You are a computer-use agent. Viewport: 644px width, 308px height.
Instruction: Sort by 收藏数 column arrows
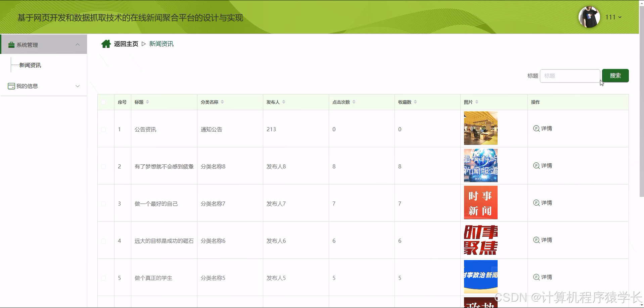click(x=415, y=102)
